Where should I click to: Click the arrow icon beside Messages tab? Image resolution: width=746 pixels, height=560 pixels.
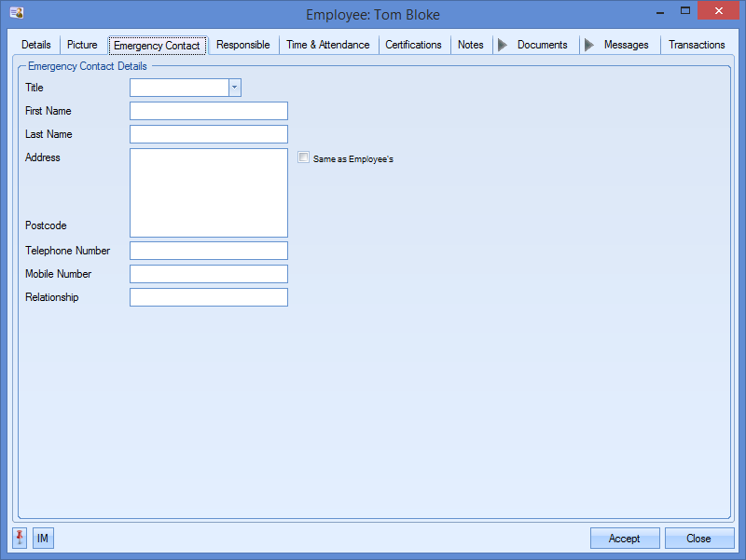[589, 45]
